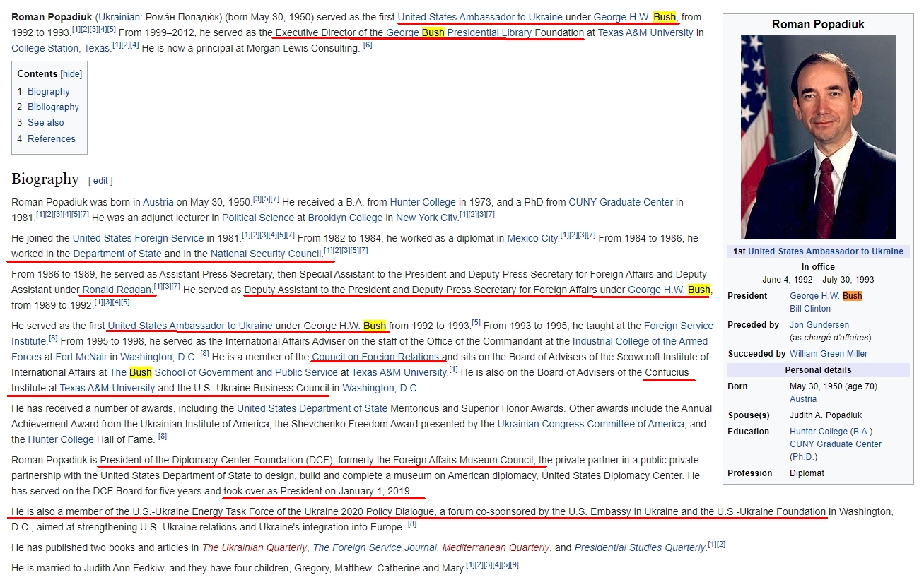Open The Ukrainian Quarterly link
Image resolution: width=924 pixels, height=587 pixels.
255,547
